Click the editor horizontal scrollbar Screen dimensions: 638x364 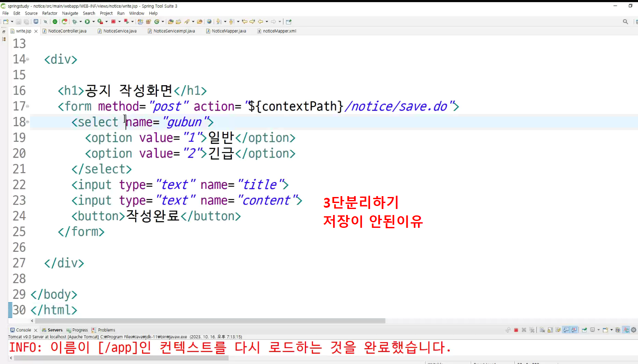[x=210, y=321]
